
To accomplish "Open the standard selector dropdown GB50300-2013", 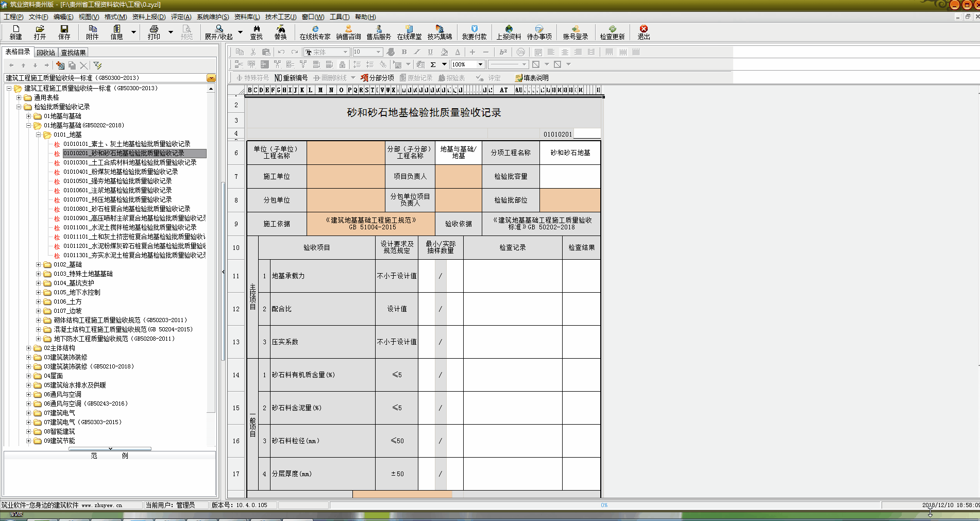I will (x=211, y=78).
